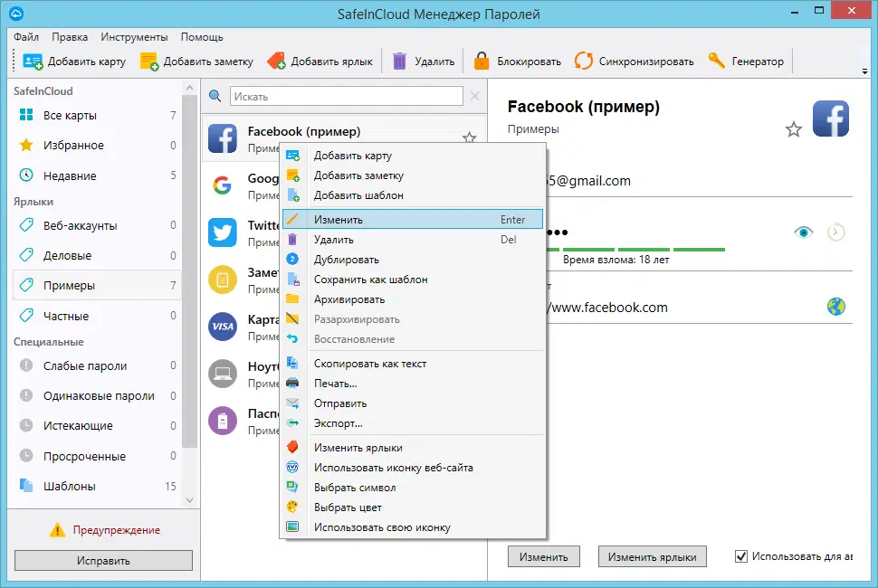This screenshot has width=878, height=588.
Task: Show Слабые пароли list
Action: (97, 365)
